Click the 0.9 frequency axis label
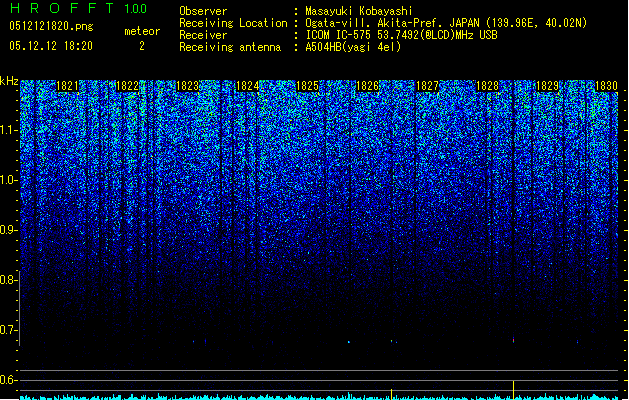Image resolution: width=629 pixels, height=400 pixels. (8, 230)
